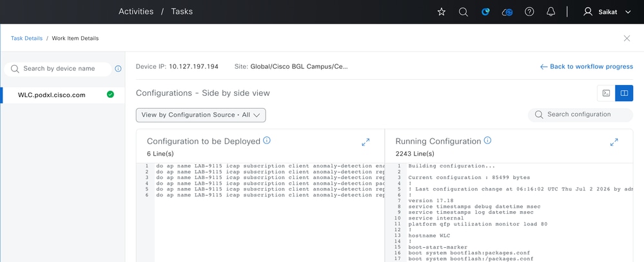Switch to CLI terminal view
The width and height of the screenshot is (644, 262).
pos(606,93)
